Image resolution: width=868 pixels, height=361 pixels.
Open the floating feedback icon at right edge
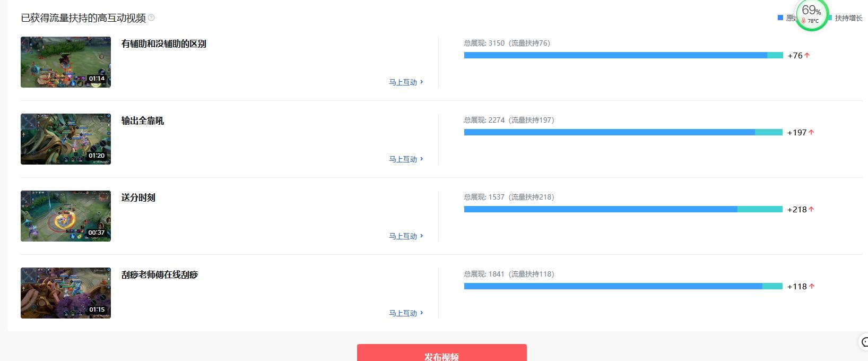pyautogui.click(x=864, y=342)
